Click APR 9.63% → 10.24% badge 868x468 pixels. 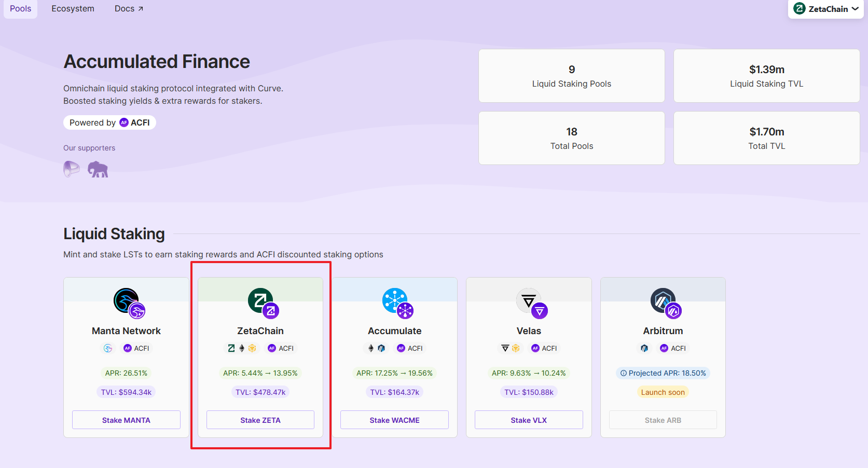[529, 373]
